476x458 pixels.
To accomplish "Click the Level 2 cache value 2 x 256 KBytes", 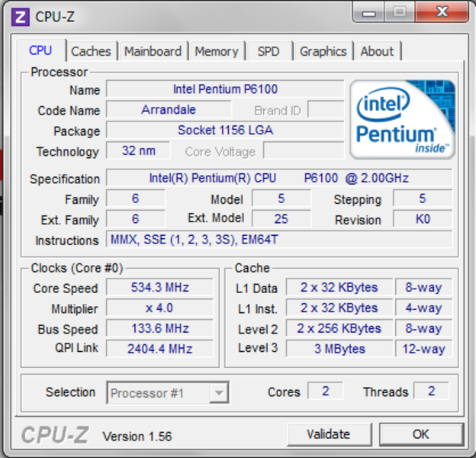I will click(x=339, y=329).
